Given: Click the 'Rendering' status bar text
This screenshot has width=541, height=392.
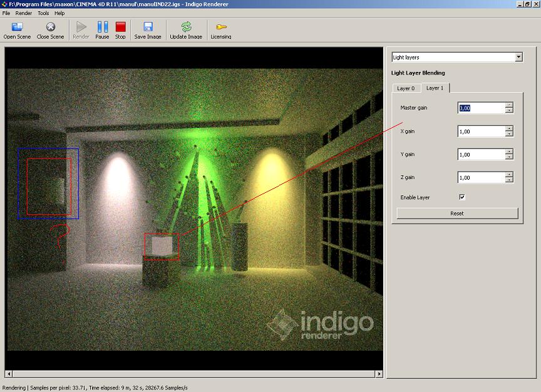Looking at the screenshot, I should pyautogui.click(x=14, y=388).
